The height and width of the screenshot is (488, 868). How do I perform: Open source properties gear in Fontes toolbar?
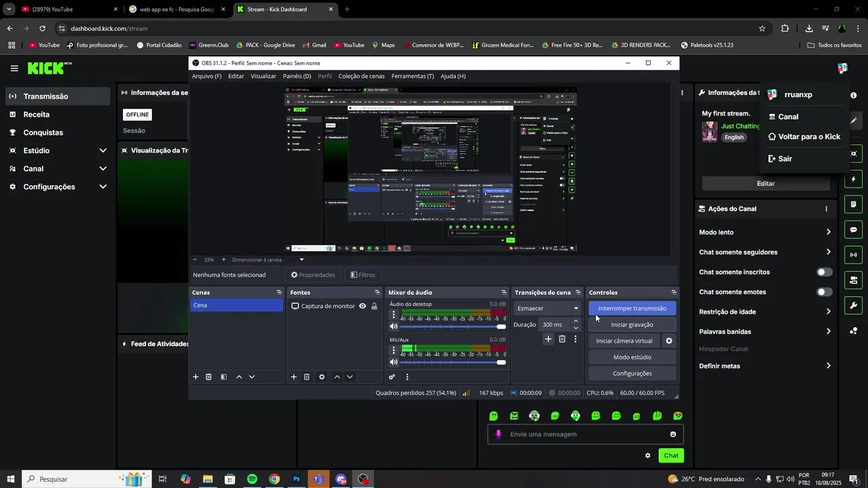[x=321, y=377]
